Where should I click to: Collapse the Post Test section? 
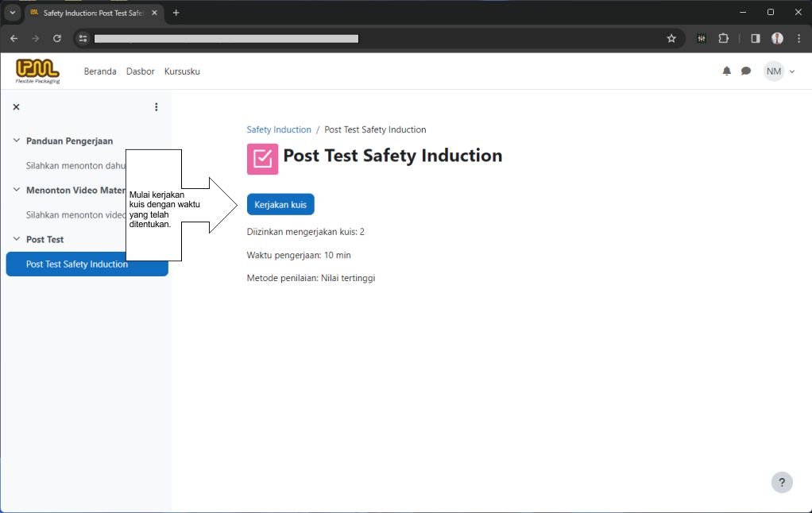pos(16,239)
